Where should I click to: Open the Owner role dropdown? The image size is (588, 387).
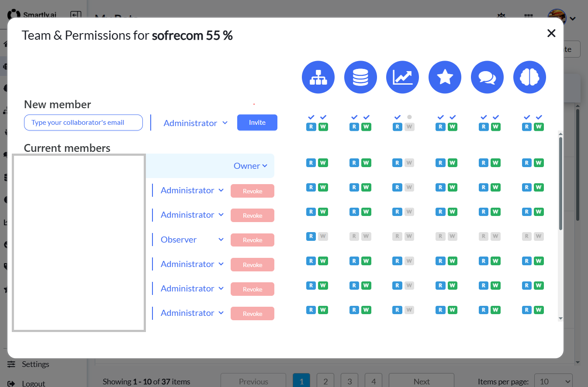pyautogui.click(x=250, y=166)
